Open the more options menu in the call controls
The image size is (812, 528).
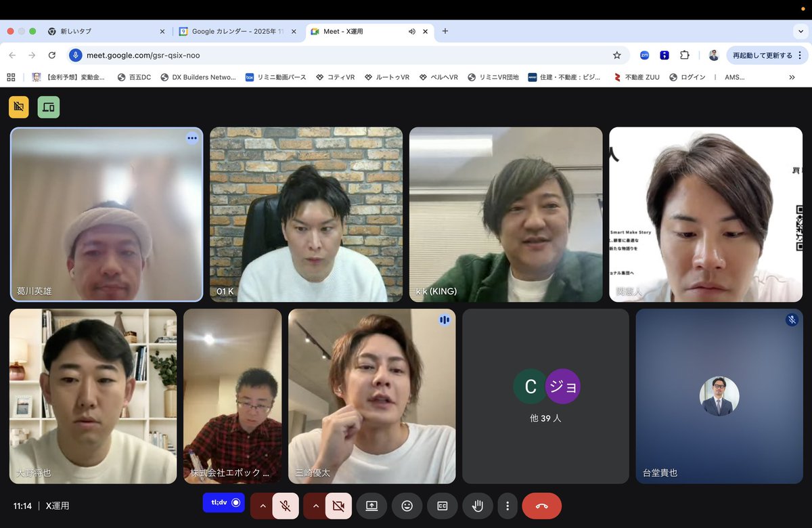507,506
